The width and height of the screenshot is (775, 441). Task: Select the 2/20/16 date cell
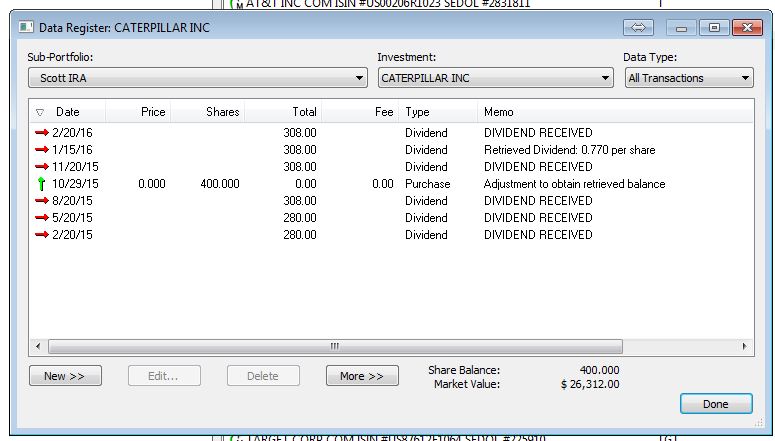coord(72,132)
